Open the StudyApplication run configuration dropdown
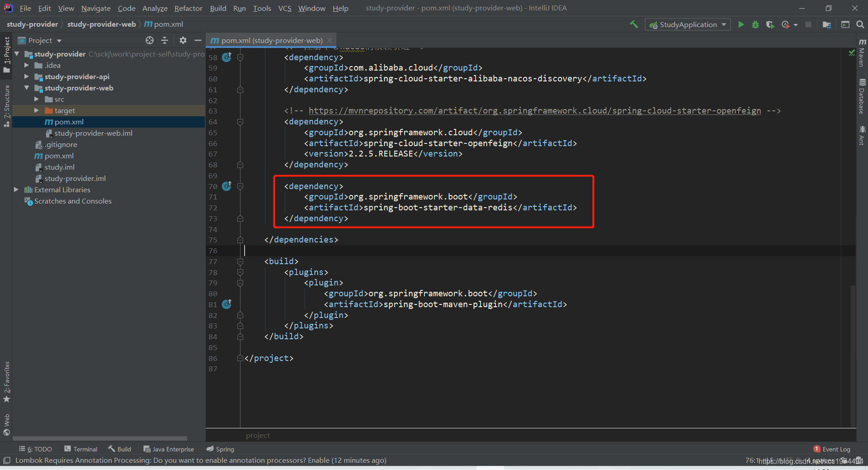 (687, 24)
